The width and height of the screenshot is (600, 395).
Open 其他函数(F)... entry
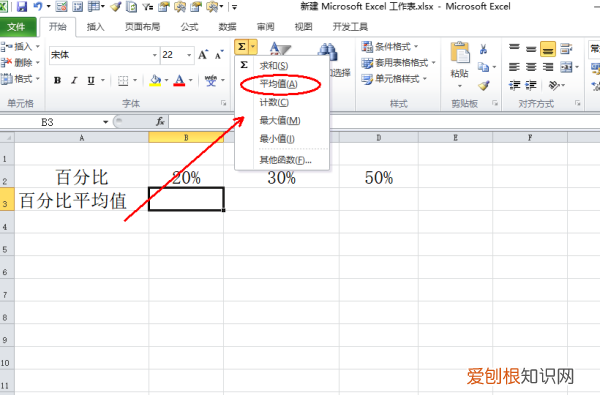coord(282,160)
